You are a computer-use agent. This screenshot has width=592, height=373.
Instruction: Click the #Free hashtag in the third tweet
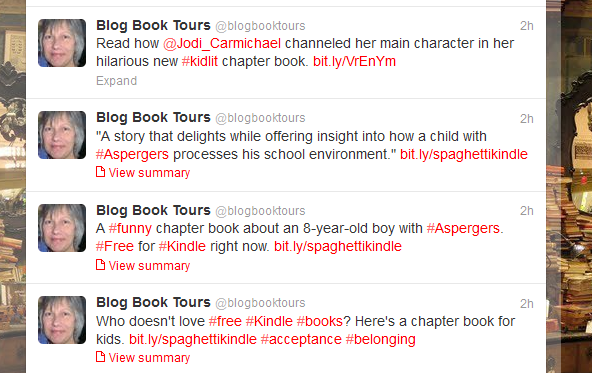pos(115,247)
